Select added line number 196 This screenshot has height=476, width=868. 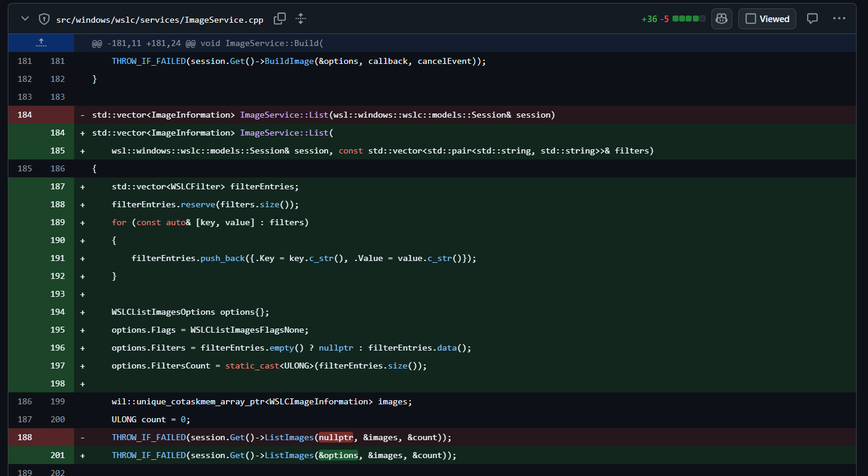(57, 348)
